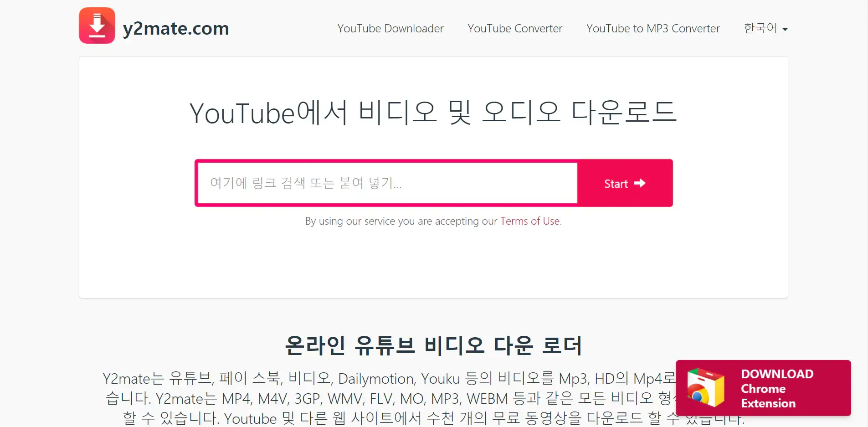Switch to YouTube Converter section

514,28
